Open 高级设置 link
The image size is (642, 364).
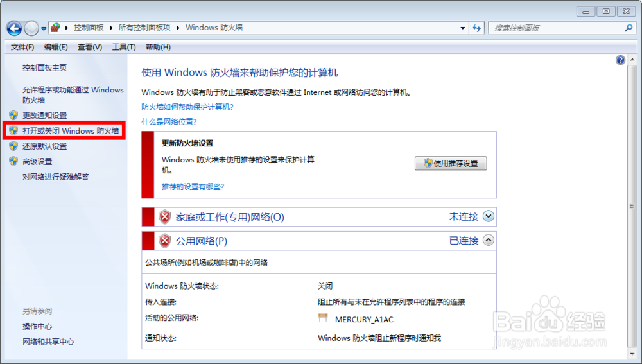coord(37,162)
